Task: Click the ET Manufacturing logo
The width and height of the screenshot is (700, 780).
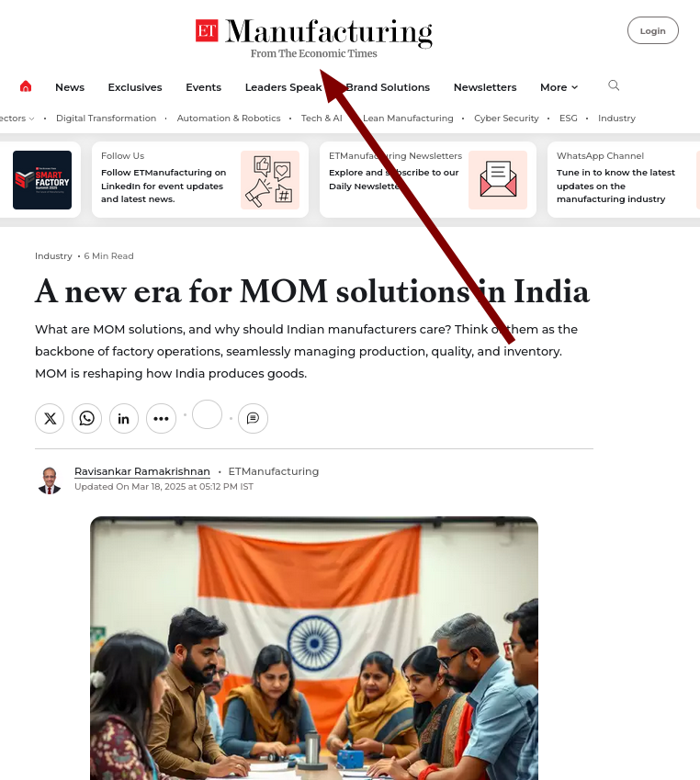Action: [x=313, y=38]
